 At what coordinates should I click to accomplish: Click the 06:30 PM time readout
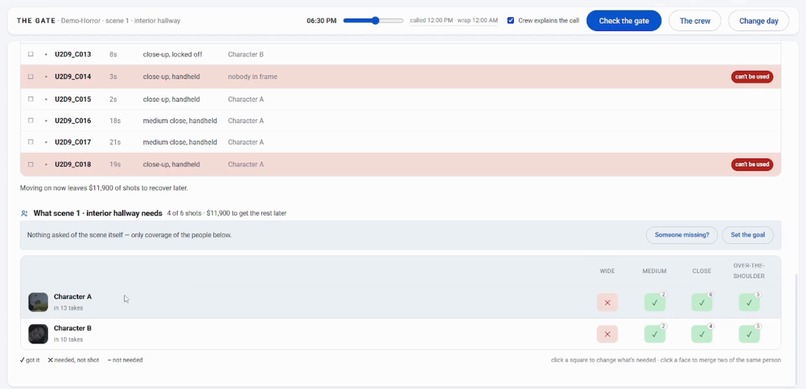click(x=321, y=21)
